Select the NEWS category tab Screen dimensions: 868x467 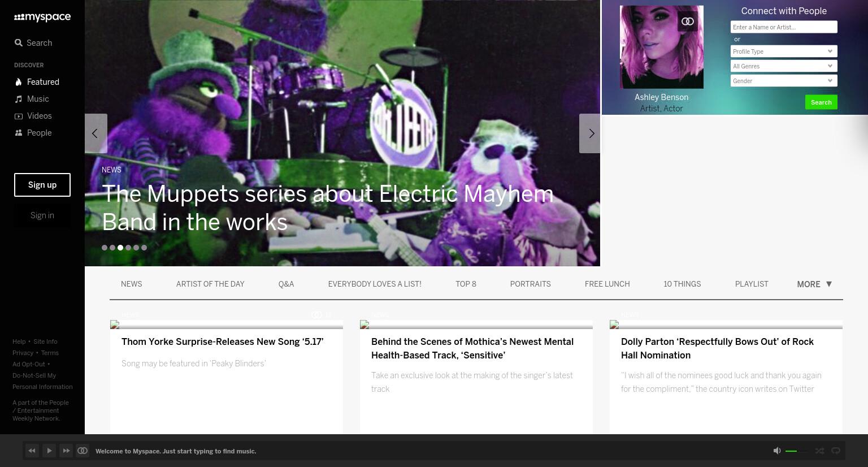132,284
